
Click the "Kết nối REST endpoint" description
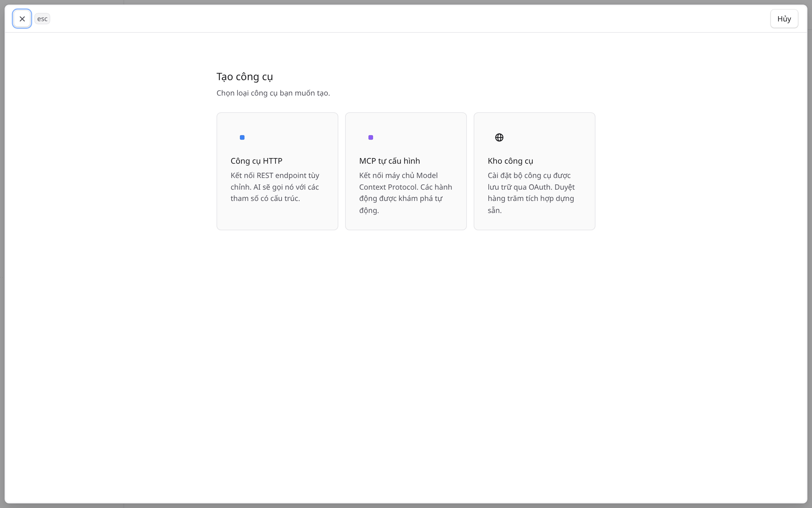tap(275, 187)
